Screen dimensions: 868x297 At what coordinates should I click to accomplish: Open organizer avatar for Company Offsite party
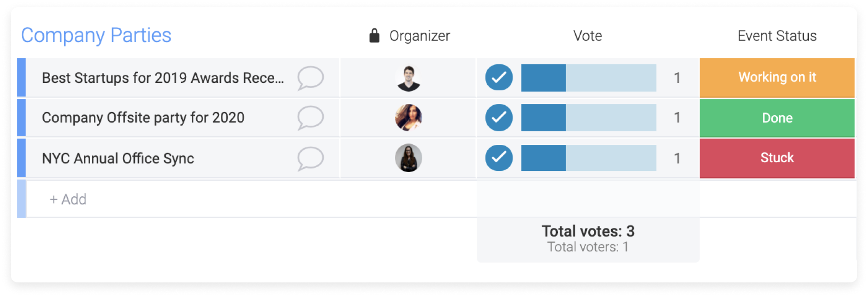408,118
